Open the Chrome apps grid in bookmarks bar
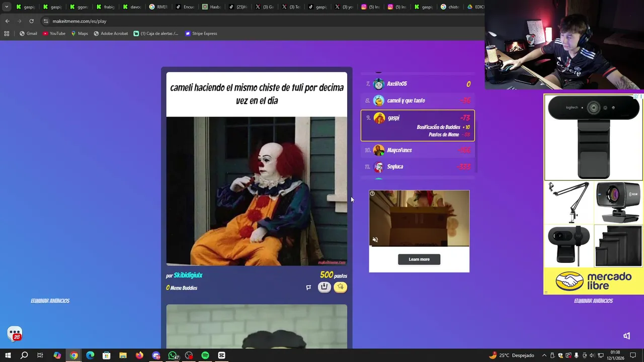Viewport: 644px width, 362px height. tap(7, 34)
